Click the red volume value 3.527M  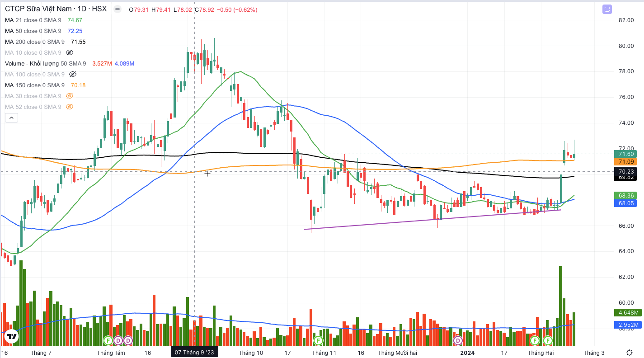point(102,63)
